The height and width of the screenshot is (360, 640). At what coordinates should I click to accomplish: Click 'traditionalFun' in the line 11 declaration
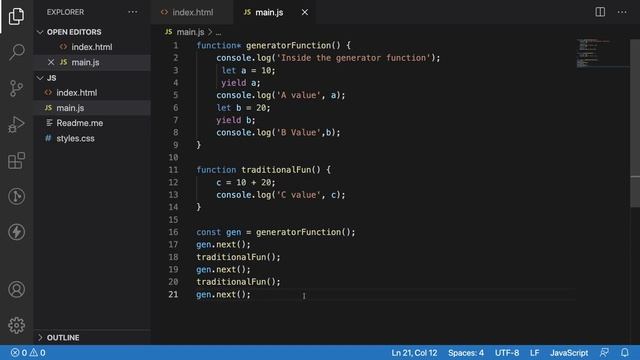[276, 170]
